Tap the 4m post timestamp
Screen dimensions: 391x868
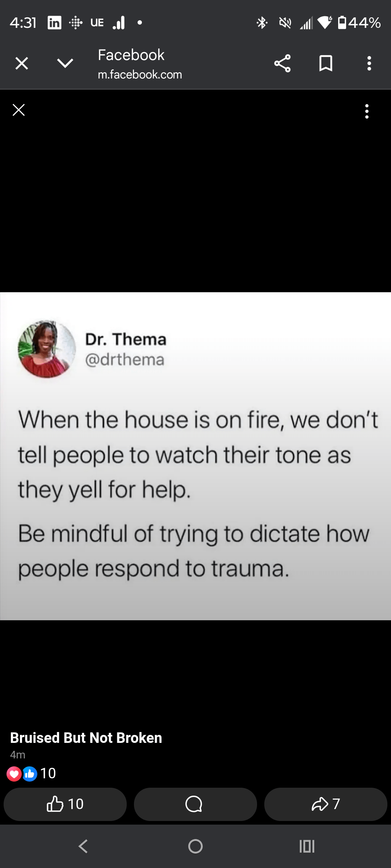click(18, 755)
